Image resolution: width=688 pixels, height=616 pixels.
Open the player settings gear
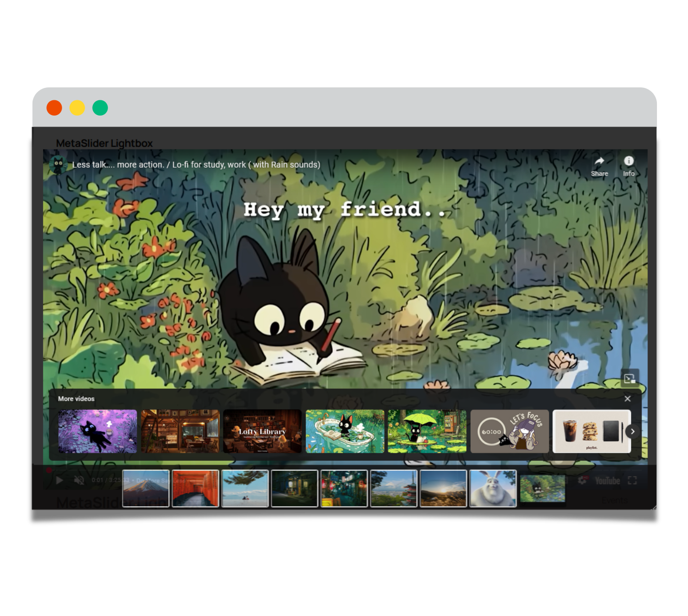click(582, 480)
